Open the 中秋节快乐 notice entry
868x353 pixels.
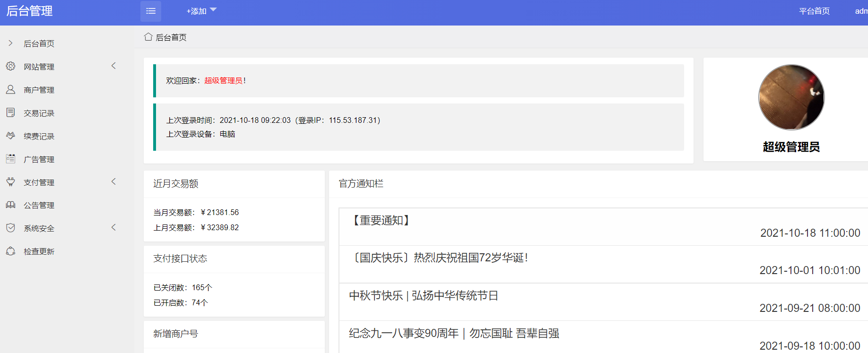click(604, 302)
